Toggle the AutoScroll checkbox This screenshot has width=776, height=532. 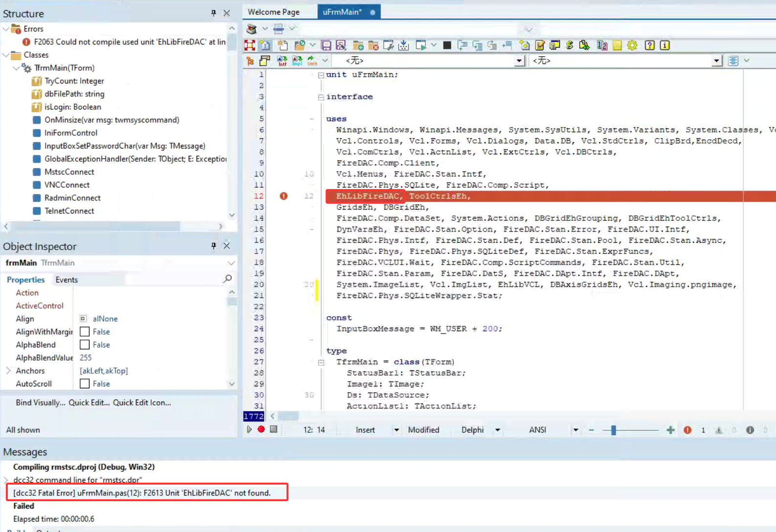point(85,384)
